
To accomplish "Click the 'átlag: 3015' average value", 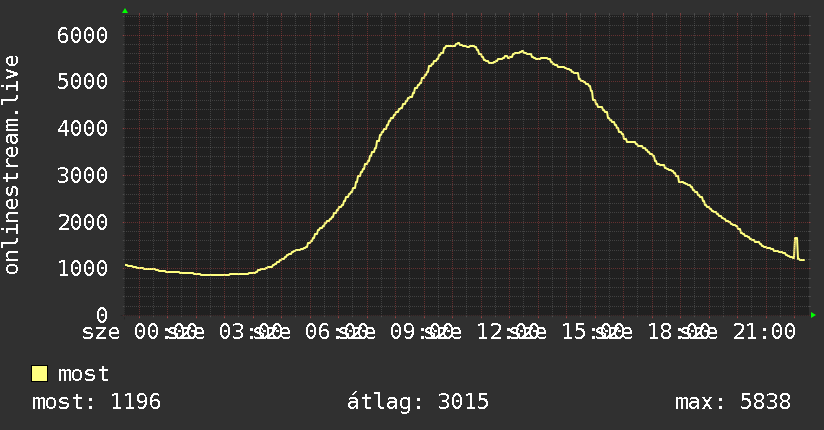I will 418,402.
